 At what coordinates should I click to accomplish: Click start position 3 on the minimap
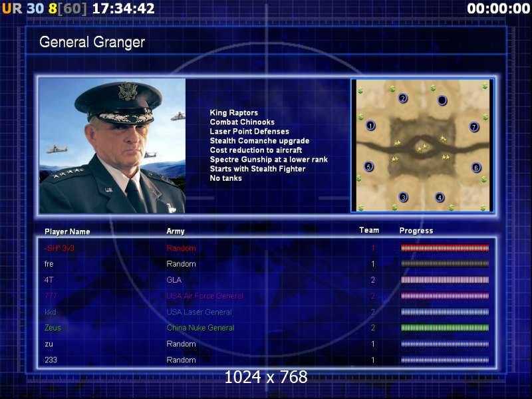[403, 197]
